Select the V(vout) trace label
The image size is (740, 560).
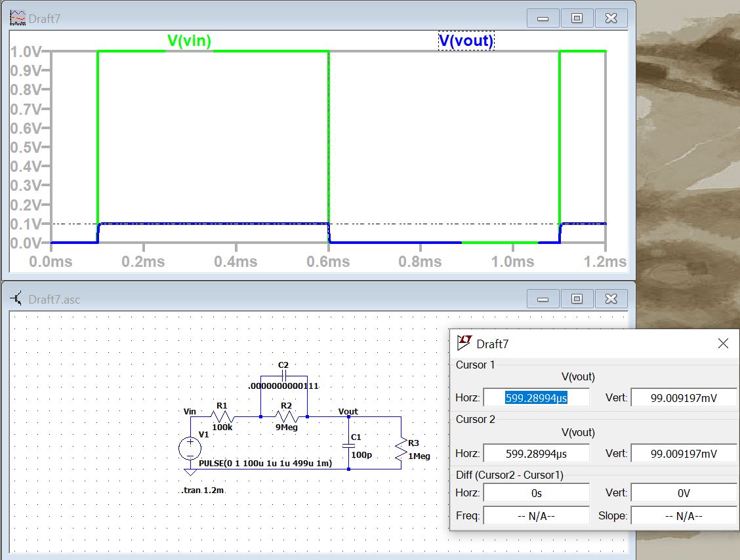[466, 41]
